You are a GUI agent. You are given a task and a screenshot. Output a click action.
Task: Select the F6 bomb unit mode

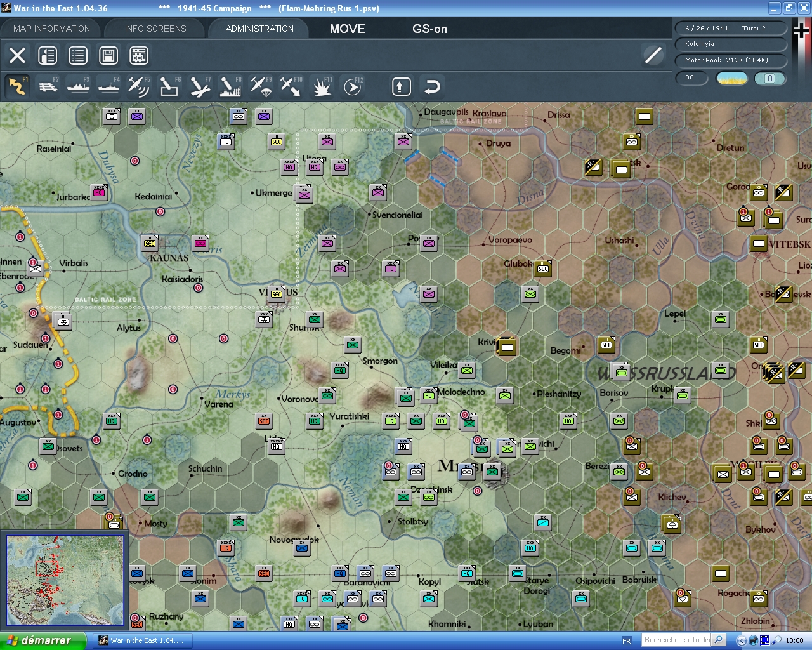(x=169, y=86)
